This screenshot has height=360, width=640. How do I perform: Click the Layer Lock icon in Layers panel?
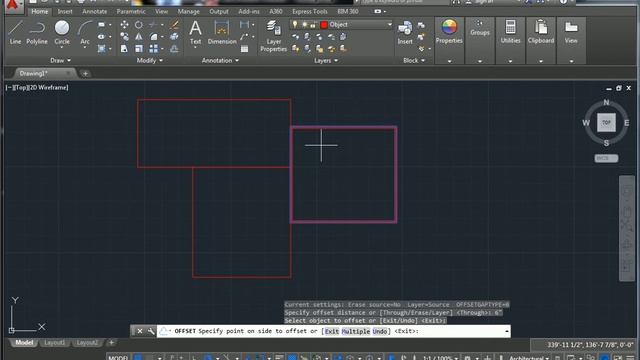coord(331,37)
